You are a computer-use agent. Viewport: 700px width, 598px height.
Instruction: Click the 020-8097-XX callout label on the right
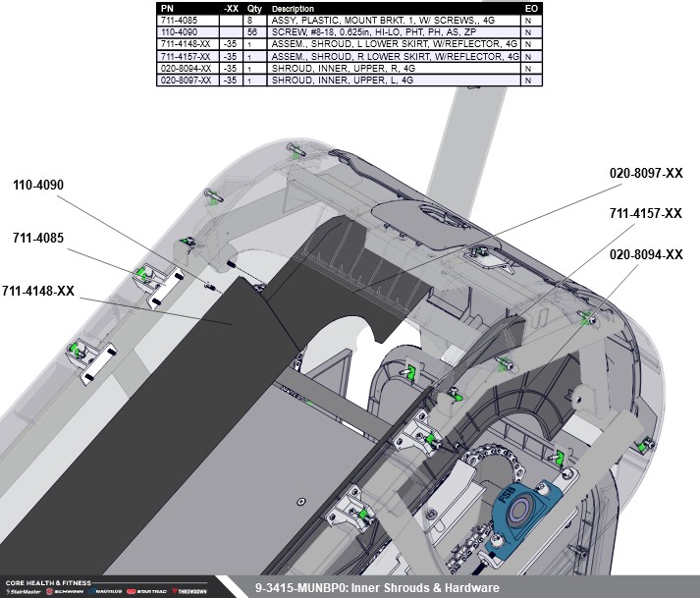[645, 174]
